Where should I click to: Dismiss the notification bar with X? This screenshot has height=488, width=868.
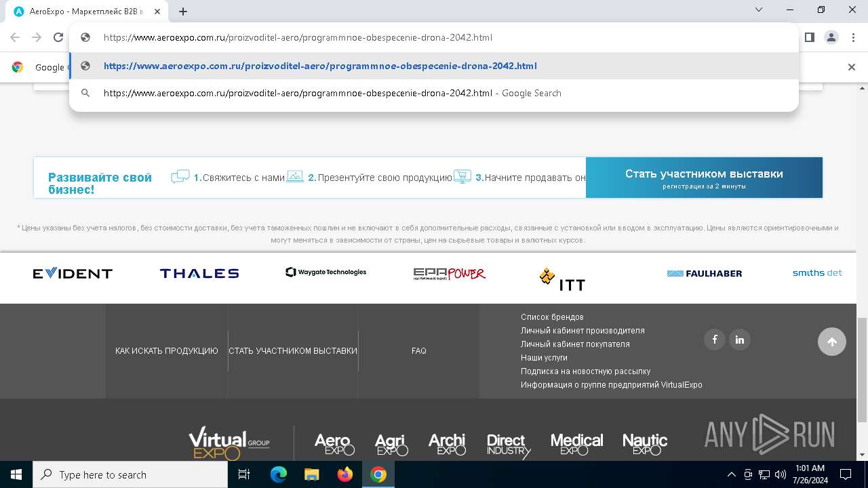pos(852,66)
